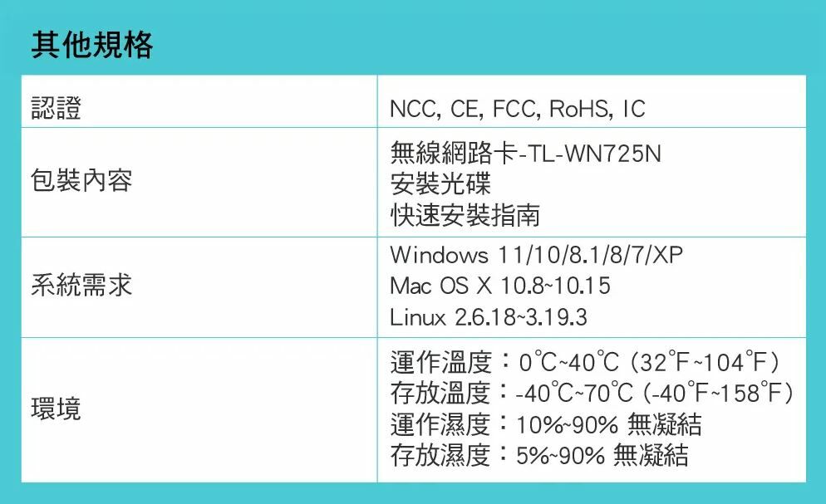Click the 快速安裝指南 package item
The width and height of the screenshot is (826, 504).
pyautogui.click(x=465, y=215)
